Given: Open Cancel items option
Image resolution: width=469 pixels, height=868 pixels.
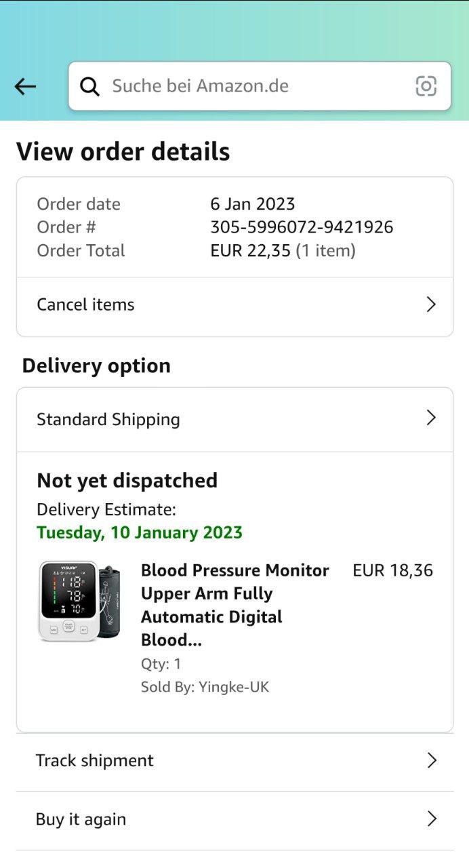Looking at the screenshot, I should tap(234, 304).
